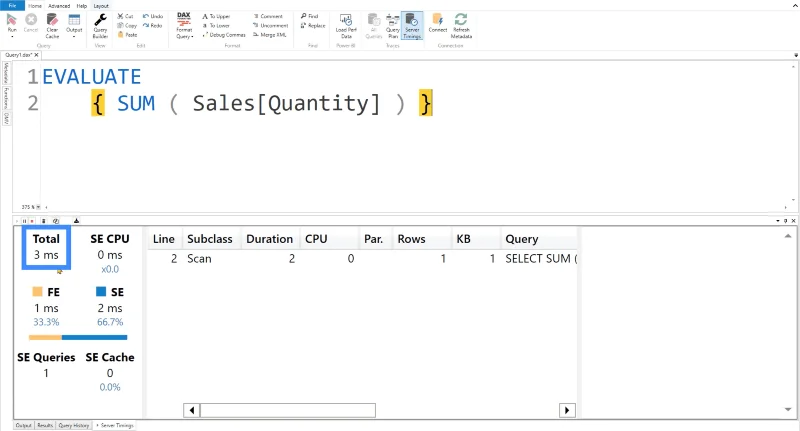Viewport: 800px width, 431px height.
Task: Open the Query History tab
Action: pyautogui.click(x=74, y=425)
